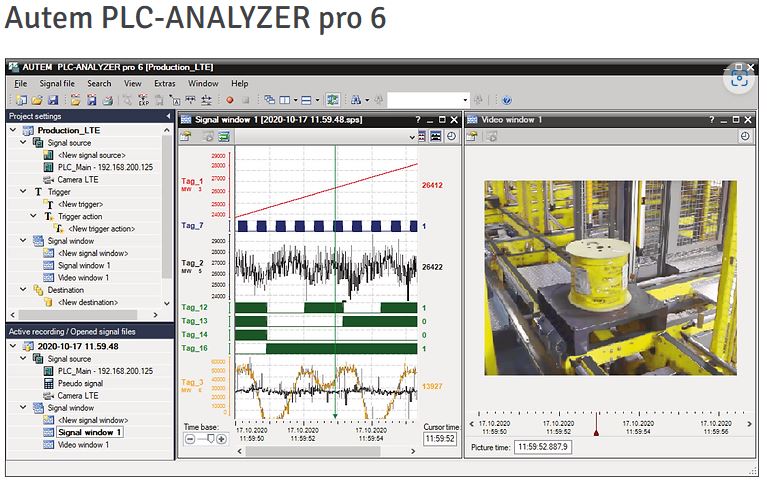The image size is (767, 487).
Task: Click the clock icon in the Video window
Action: click(745, 136)
